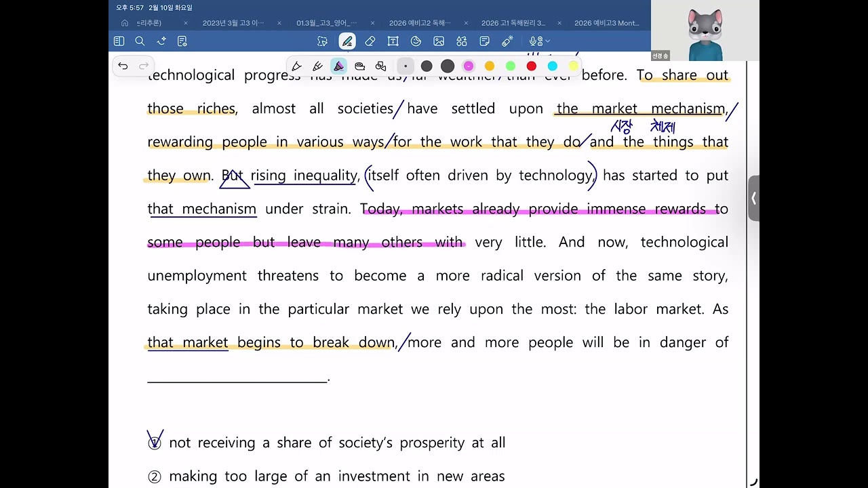This screenshot has width=868, height=488.
Task: Open the document outline icon
Action: pyautogui.click(x=182, y=41)
